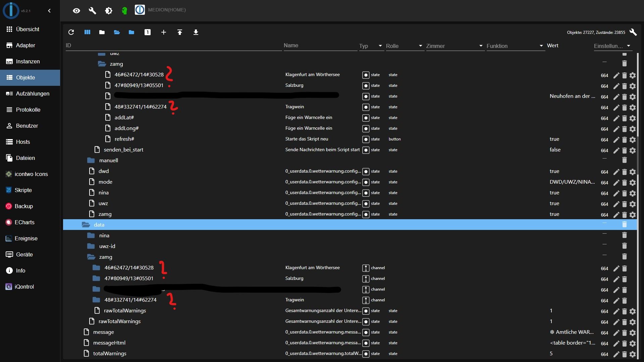Add a new object with plus icon
Screen dimensions: 644x362
pos(164,32)
